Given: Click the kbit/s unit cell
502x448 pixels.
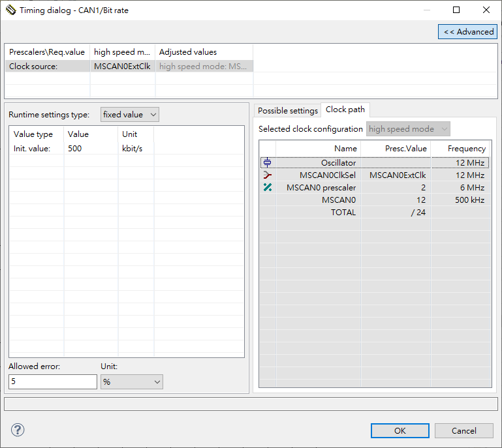Looking at the screenshot, I should point(136,149).
